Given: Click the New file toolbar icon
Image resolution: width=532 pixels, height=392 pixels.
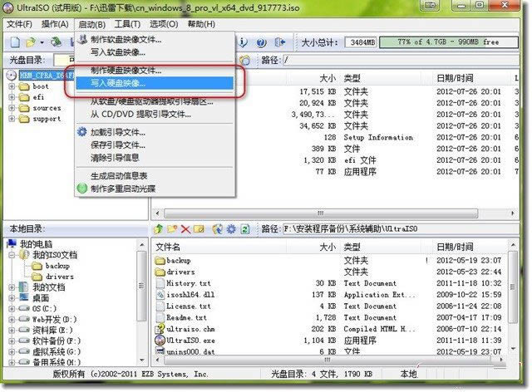Looking at the screenshot, I should tap(15, 42).
